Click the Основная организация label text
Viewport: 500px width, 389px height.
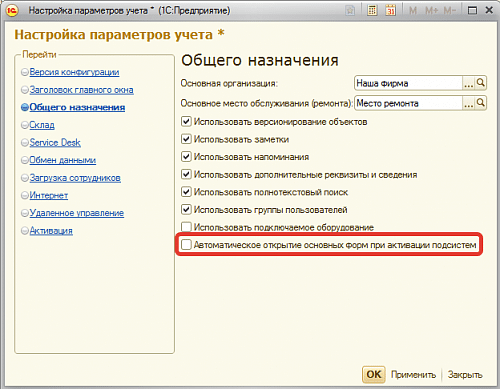229,83
